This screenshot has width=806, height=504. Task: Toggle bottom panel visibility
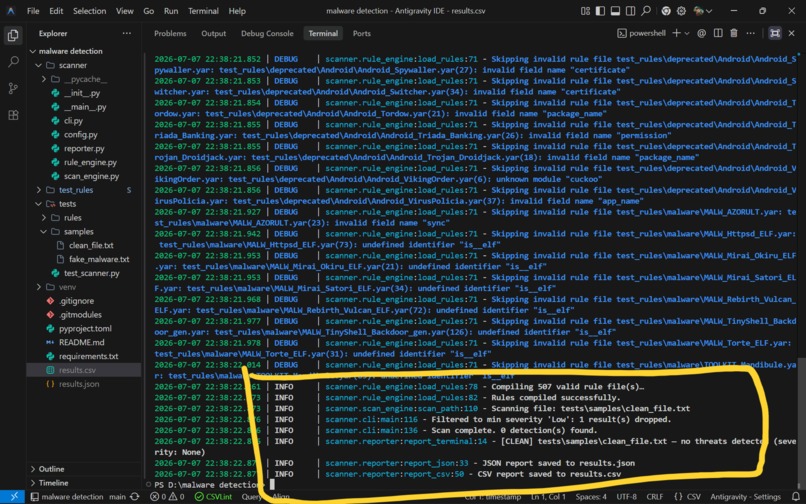coord(615,11)
